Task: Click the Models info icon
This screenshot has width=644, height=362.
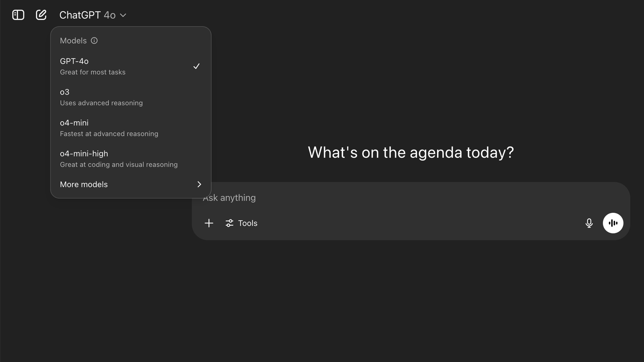Action: tap(94, 41)
